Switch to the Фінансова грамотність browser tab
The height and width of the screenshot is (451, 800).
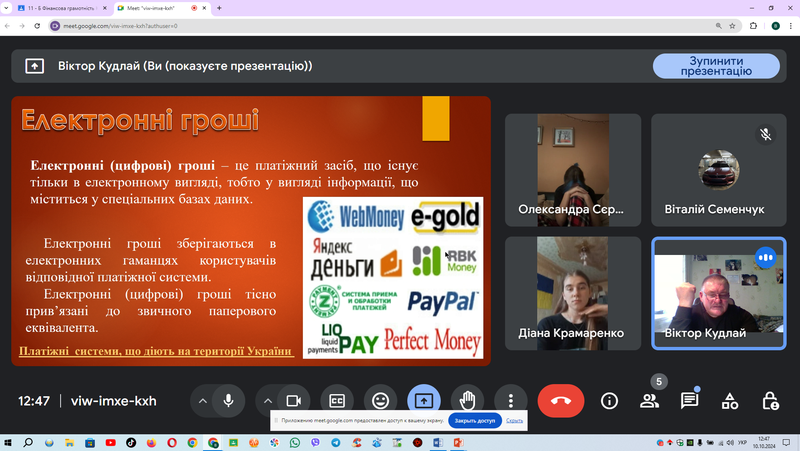coord(61,8)
